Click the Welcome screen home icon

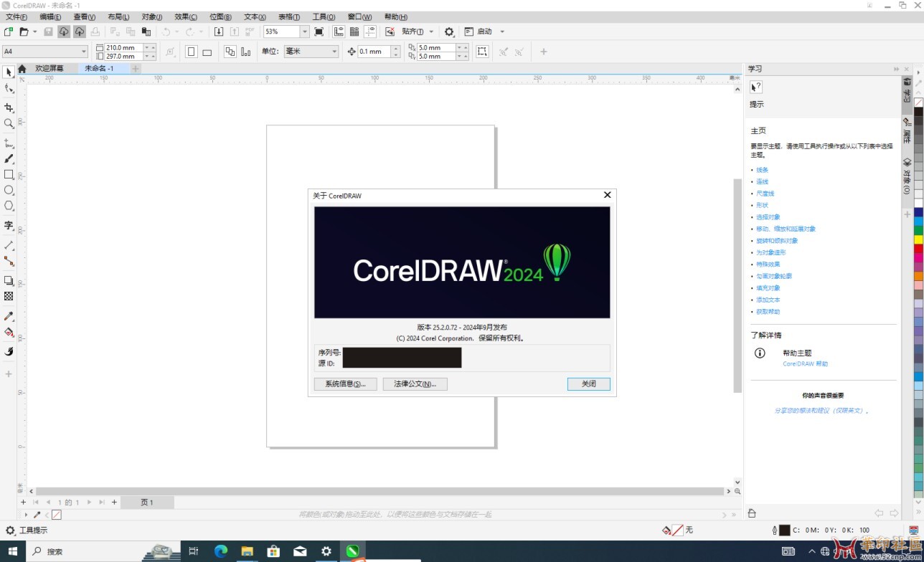[22, 69]
